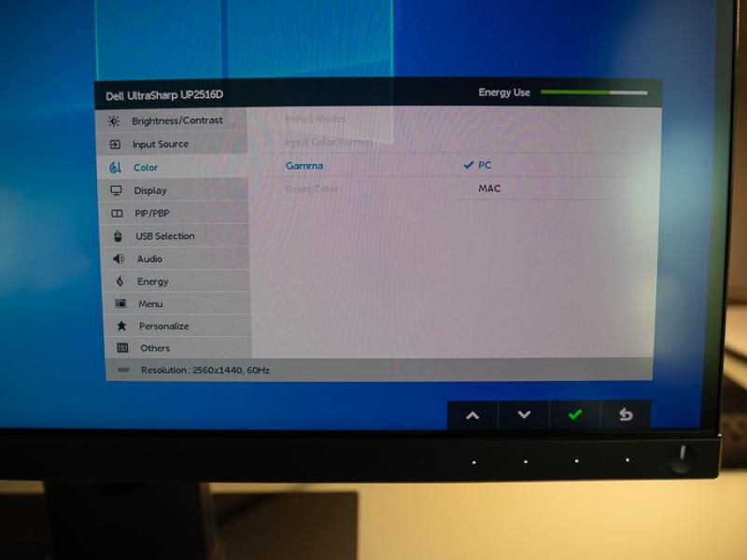Open the Personalize menu

[177, 326]
